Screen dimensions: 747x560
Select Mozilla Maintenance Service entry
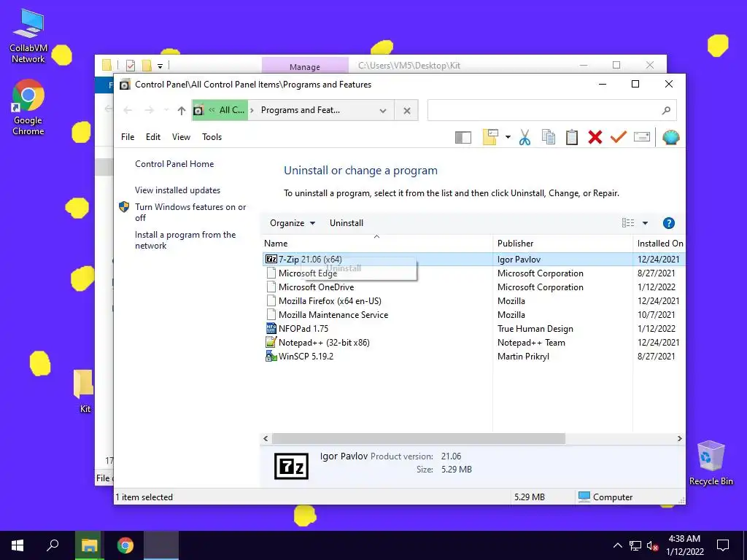coord(333,315)
